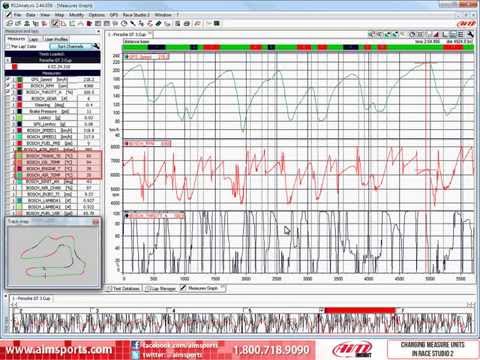Click the clock icon in main toolbar

pos(124,24)
